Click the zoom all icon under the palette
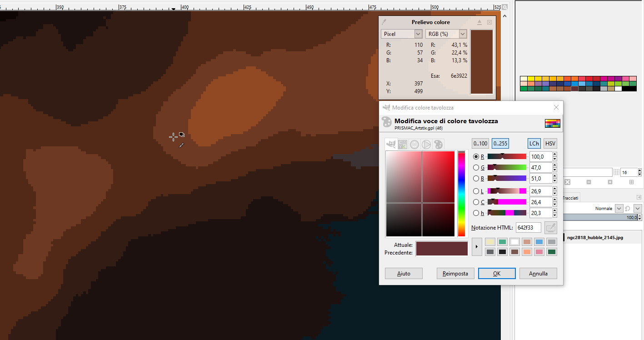This screenshot has height=340, width=644. click(x=631, y=182)
